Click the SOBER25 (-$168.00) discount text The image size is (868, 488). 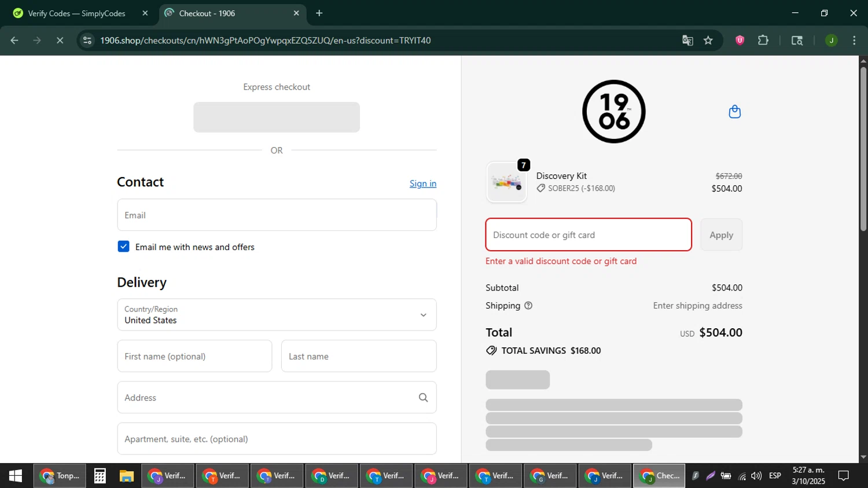[x=582, y=188]
